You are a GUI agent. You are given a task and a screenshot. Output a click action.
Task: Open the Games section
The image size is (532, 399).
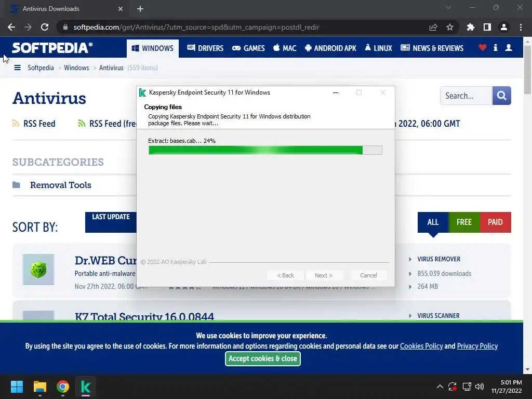[x=248, y=48]
